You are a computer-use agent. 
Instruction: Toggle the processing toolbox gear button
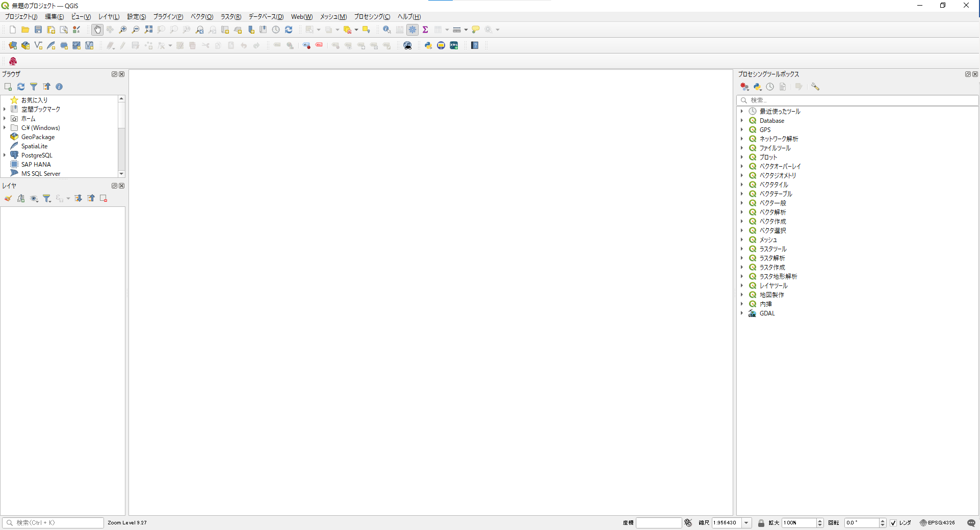click(x=412, y=30)
